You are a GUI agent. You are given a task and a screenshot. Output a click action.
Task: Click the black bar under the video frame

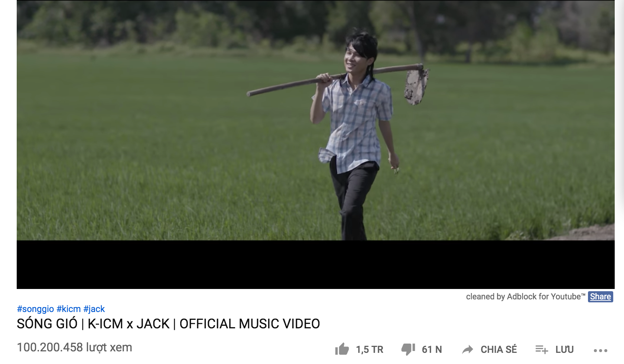click(316, 264)
